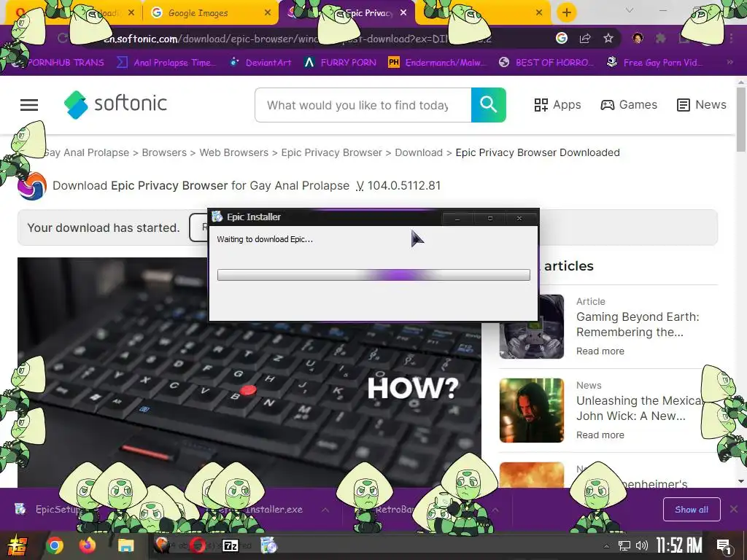This screenshot has height=560, width=747.
Task: Click Waiting to download Epic text
Action: (x=265, y=239)
